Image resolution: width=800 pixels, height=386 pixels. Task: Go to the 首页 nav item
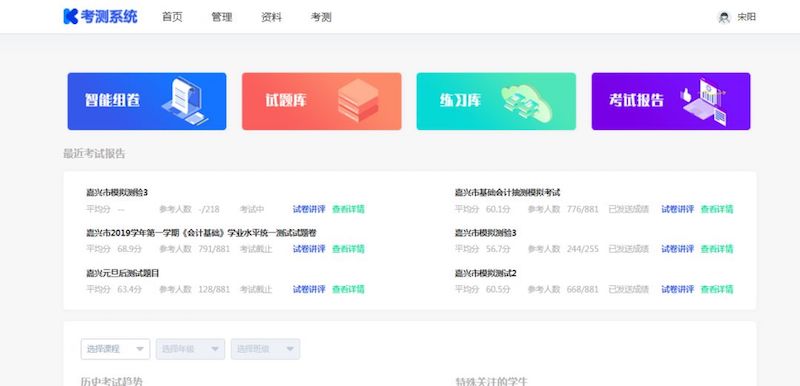pos(172,17)
